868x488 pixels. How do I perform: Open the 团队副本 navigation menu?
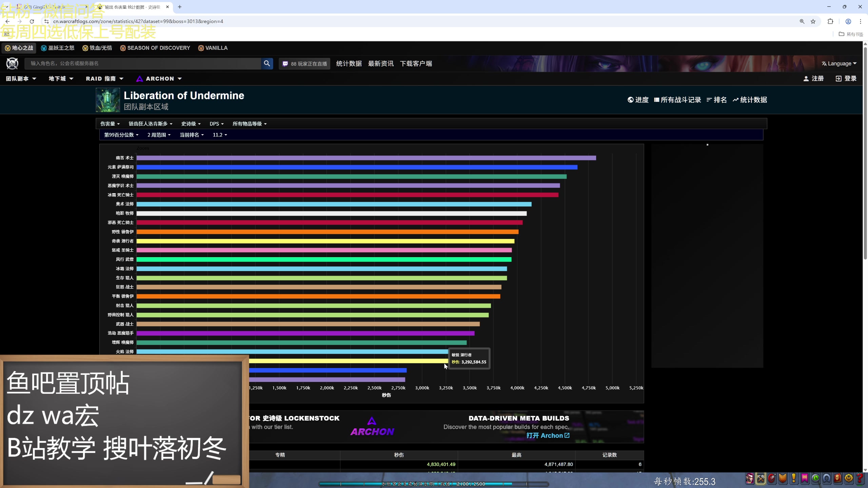[21, 79]
